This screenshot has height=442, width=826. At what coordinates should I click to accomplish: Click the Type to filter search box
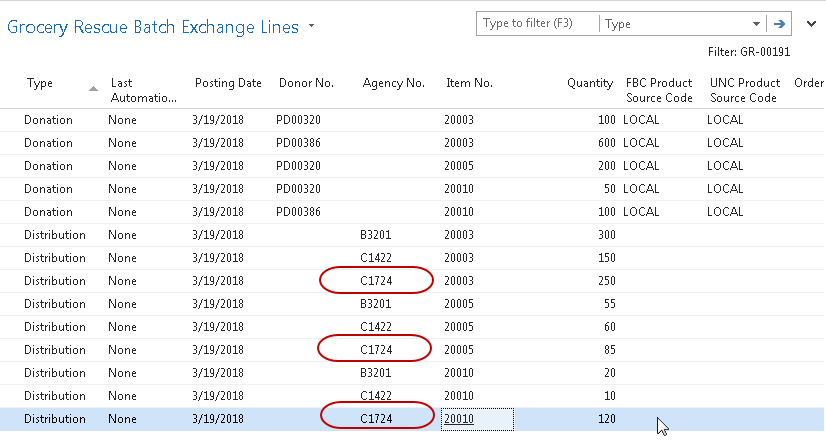(537, 24)
